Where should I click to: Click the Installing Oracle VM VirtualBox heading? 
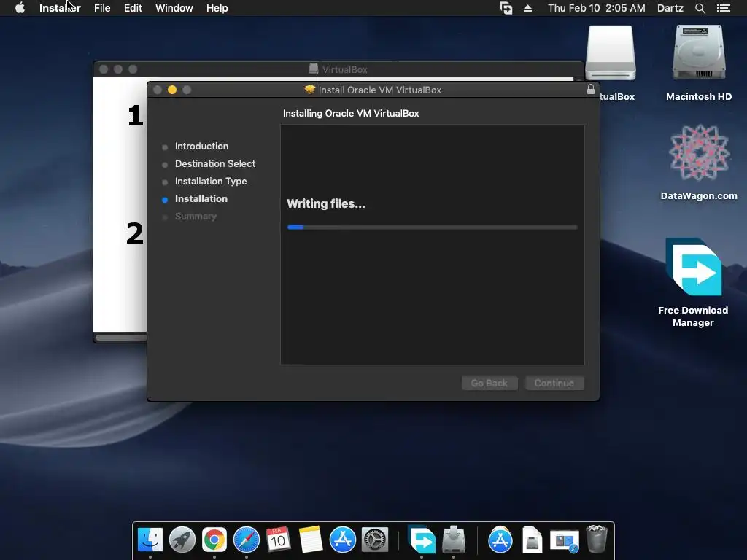coord(351,113)
